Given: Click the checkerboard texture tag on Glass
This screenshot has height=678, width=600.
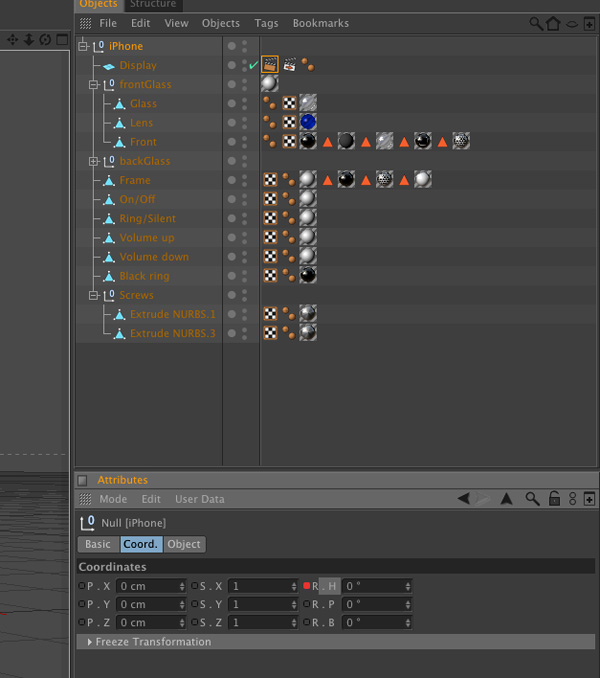Looking at the screenshot, I should tap(289, 103).
